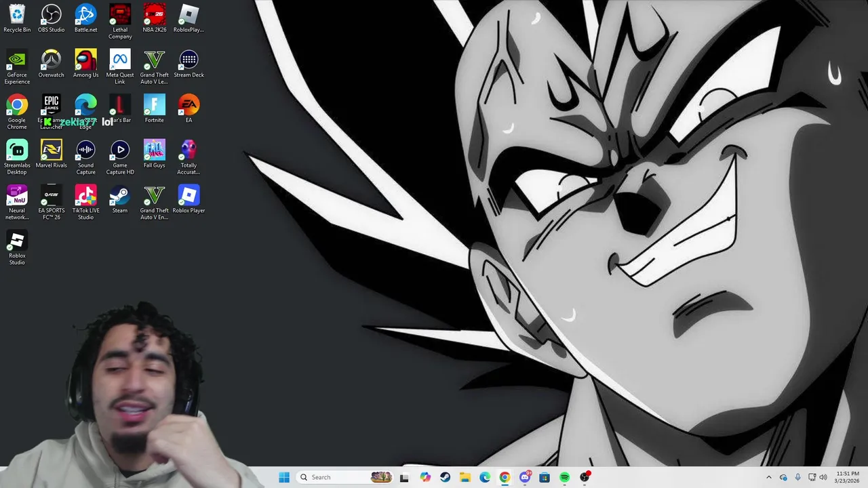Select the Grand Theft Auto V En... icon
This screenshot has width=868, height=488.
point(155,202)
